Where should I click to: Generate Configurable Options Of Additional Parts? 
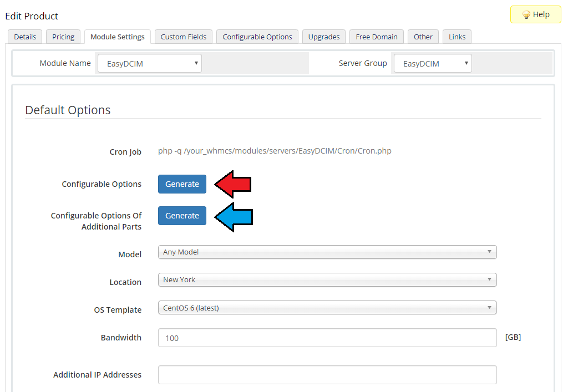182,216
